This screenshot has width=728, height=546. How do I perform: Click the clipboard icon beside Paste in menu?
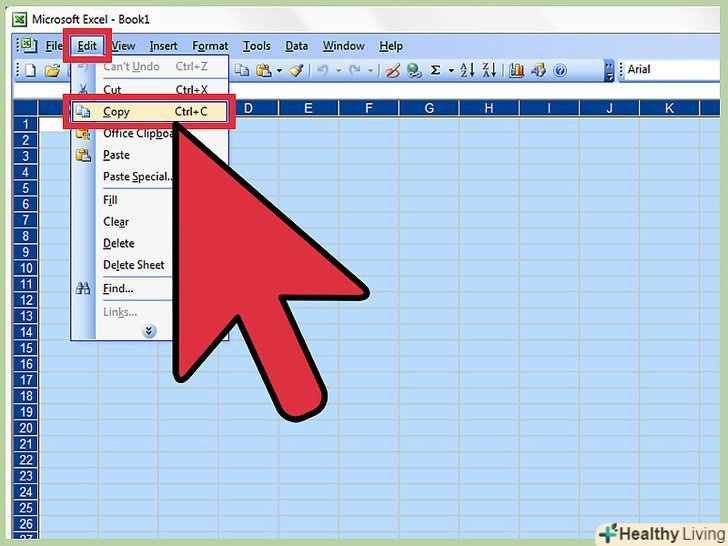(83, 155)
